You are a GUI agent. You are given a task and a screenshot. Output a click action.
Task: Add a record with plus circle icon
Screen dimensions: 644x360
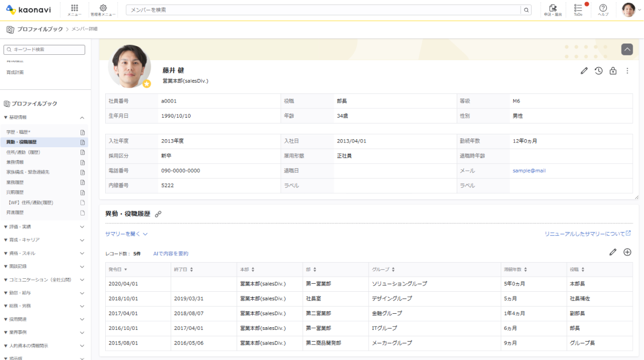tap(627, 252)
